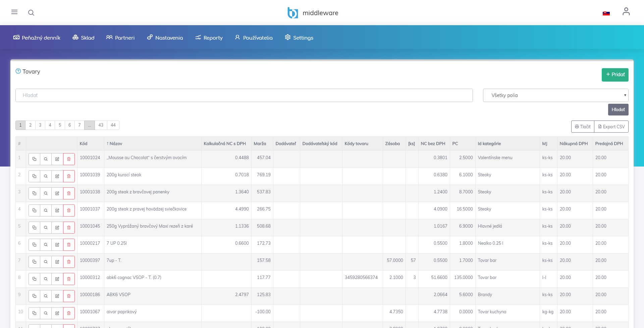Open the Partneri menu
This screenshot has width=644, height=328.
click(120, 38)
